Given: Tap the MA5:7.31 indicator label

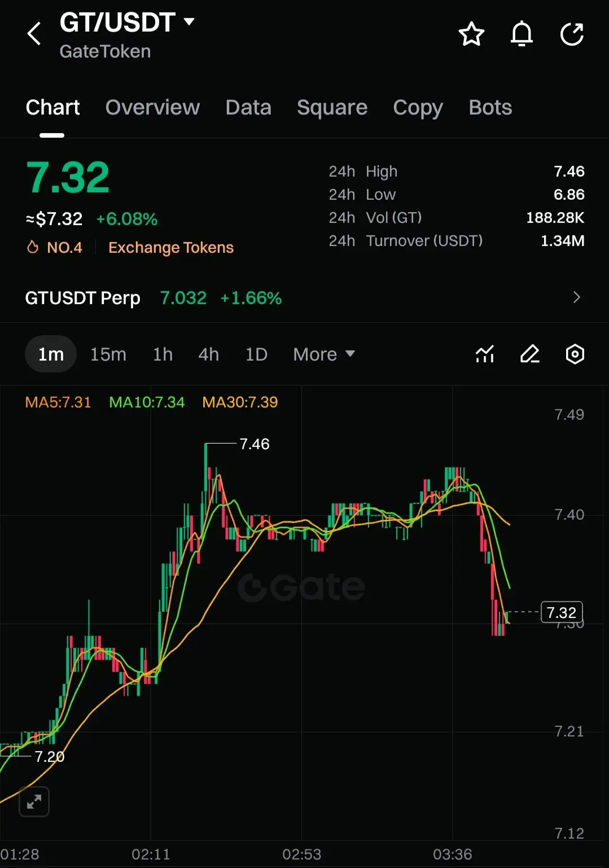Looking at the screenshot, I should 58,402.
